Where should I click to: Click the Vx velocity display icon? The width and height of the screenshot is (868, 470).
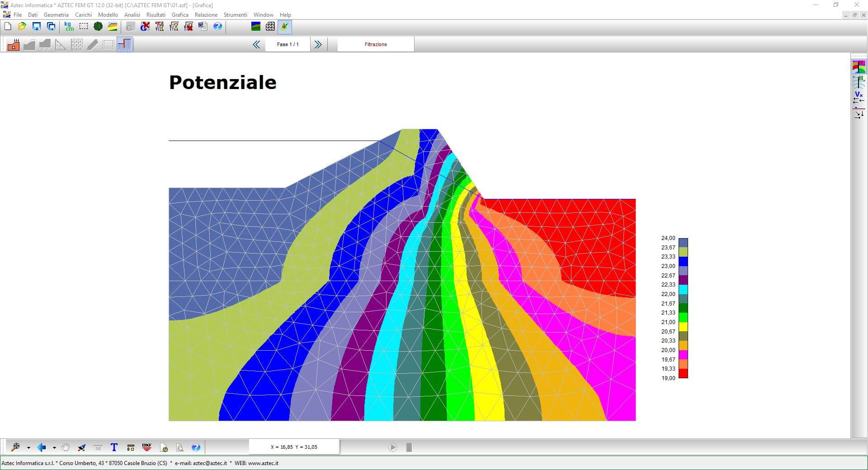click(x=859, y=97)
